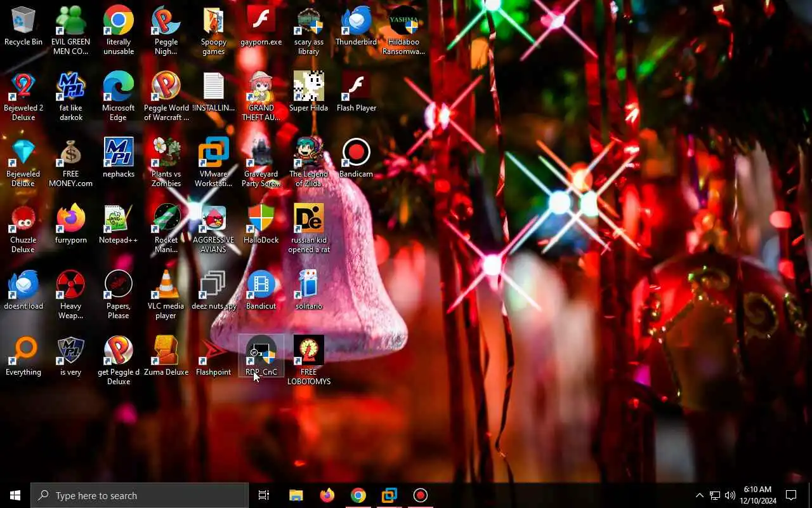812x508 pixels.
Task: Select the 'literally unusable' Chrome shortcut
Action: [x=119, y=30]
